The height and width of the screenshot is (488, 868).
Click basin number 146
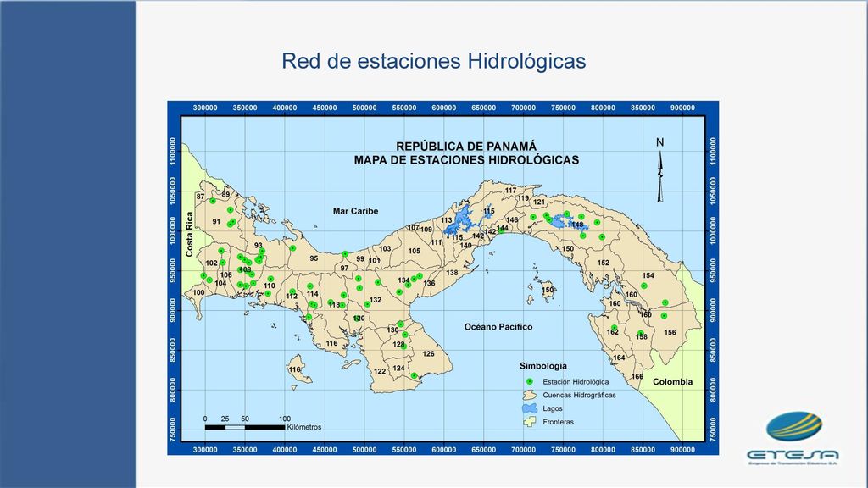512,219
